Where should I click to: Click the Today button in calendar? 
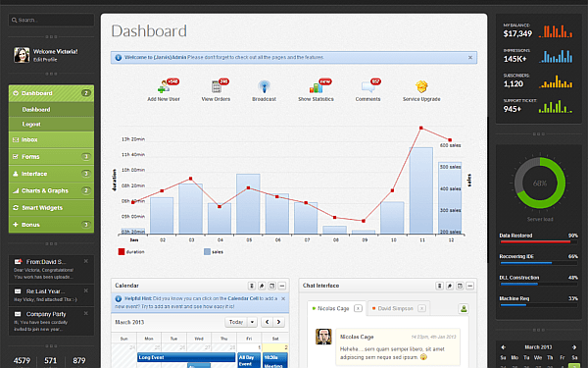(236, 322)
